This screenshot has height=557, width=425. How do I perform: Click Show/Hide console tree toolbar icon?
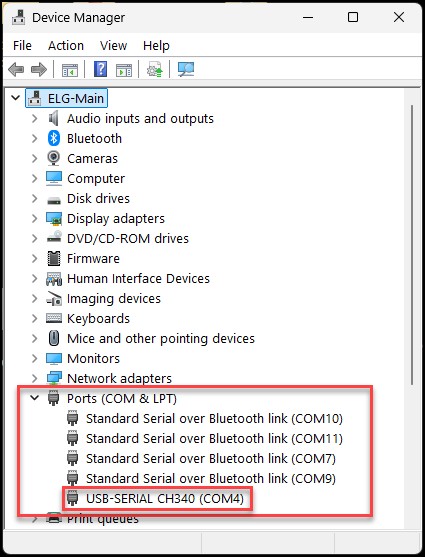70,70
